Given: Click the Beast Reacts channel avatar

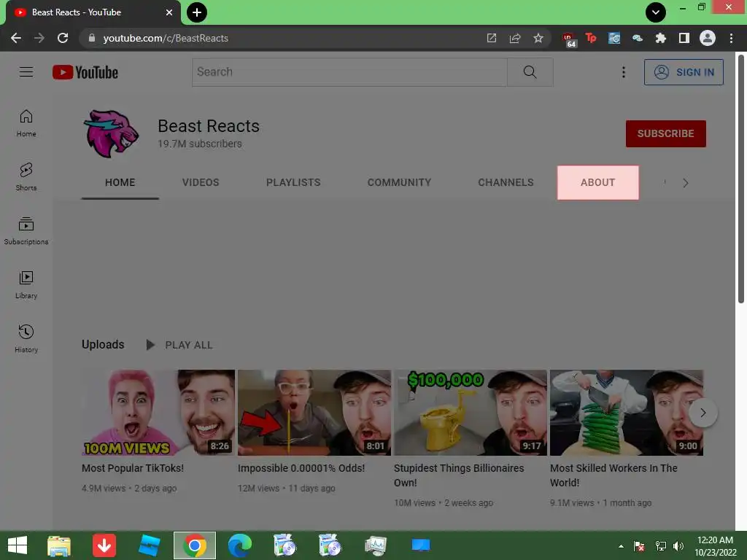Looking at the screenshot, I should [111, 134].
